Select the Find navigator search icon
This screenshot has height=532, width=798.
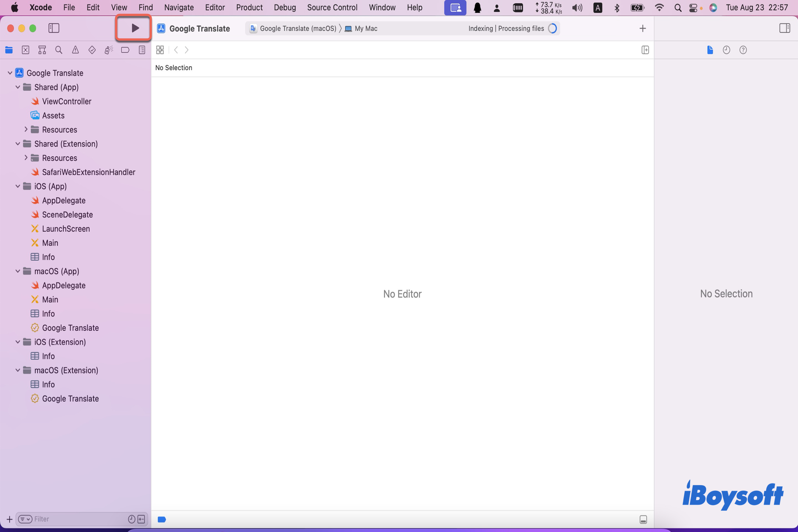(x=58, y=50)
